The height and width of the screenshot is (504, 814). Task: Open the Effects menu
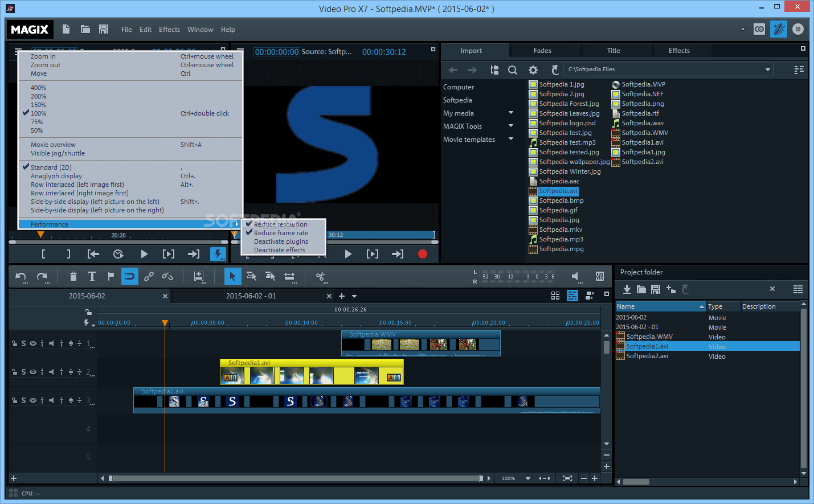coord(169,30)
